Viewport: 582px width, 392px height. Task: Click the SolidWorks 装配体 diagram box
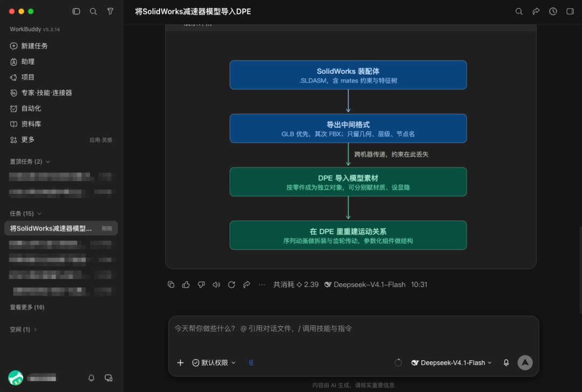pyautogui.click(x=348, y=75)
